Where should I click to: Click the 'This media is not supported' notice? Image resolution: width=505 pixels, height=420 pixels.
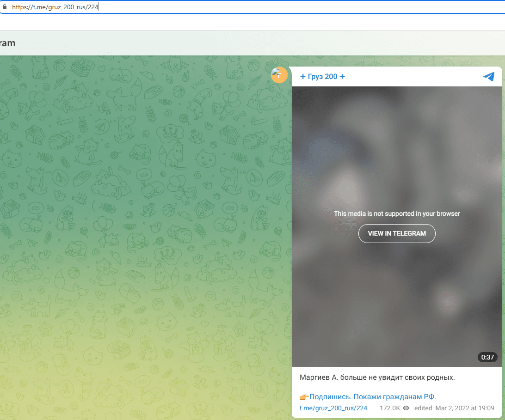point(397,213)
